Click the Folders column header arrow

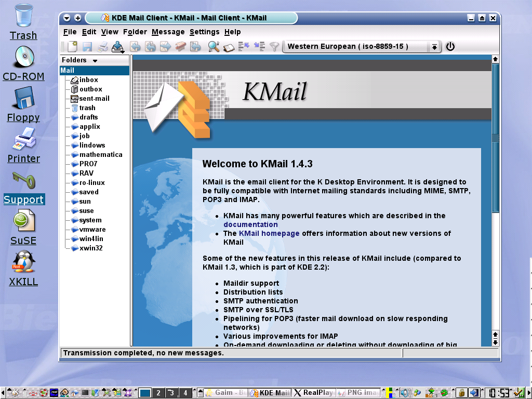95,61
